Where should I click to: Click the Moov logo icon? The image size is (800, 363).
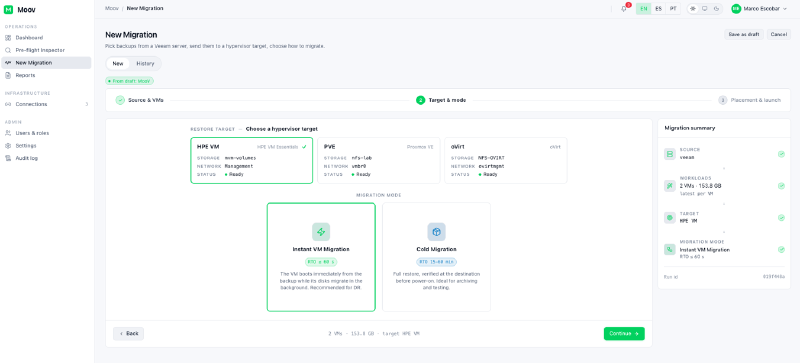(x=8, y=10)
